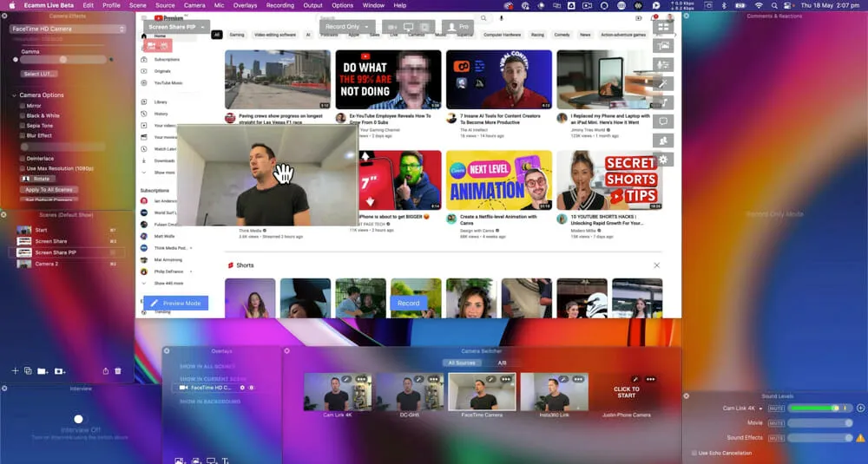Click the Apply To All Scenes button
This screenshot has width=868, height=464.
(x=49, y=189)
